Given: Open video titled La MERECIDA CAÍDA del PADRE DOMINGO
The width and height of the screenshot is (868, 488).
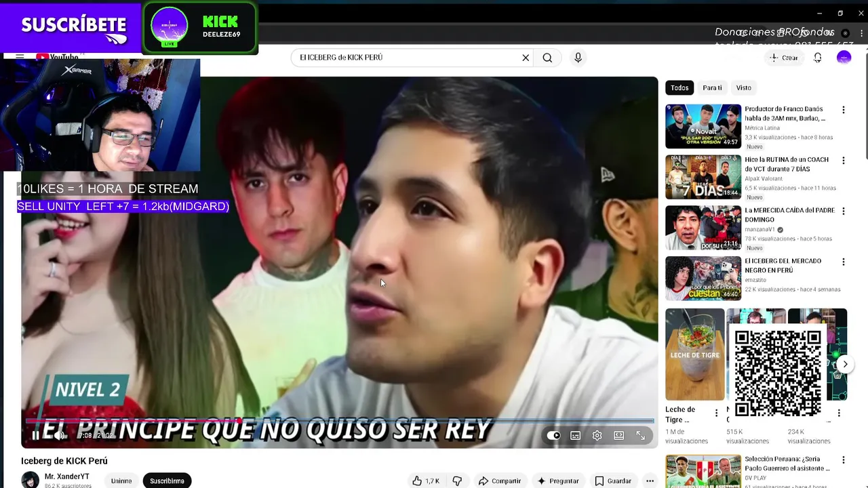Looking at the screenshot, I should (790, 215).
